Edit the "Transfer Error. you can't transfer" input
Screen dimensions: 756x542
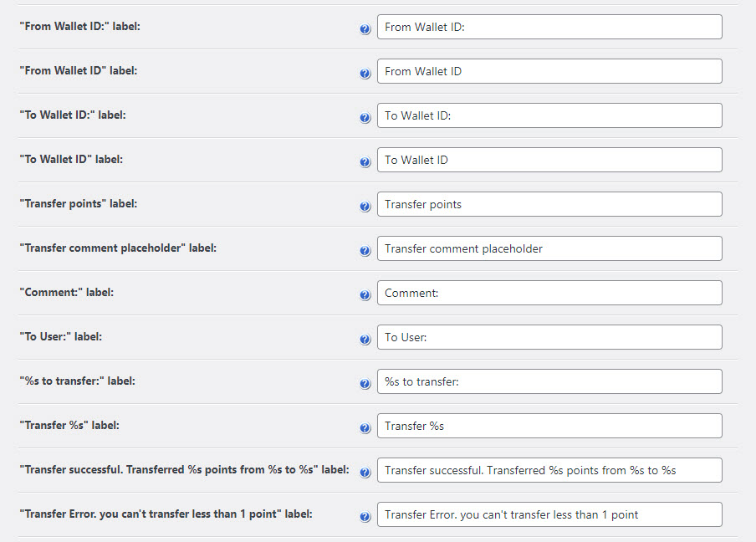549,515
